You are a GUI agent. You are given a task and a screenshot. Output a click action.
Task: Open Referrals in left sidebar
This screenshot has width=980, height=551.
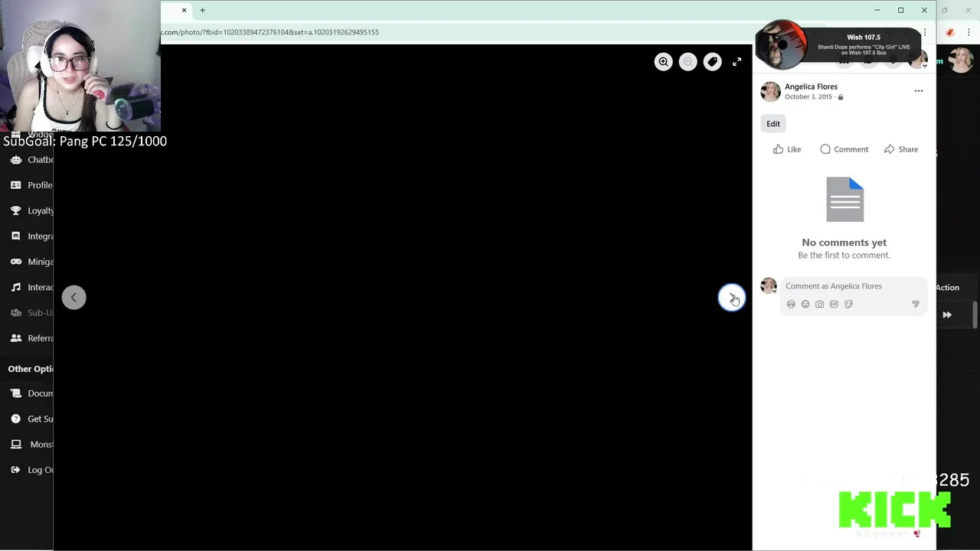[x=32, y=338]
